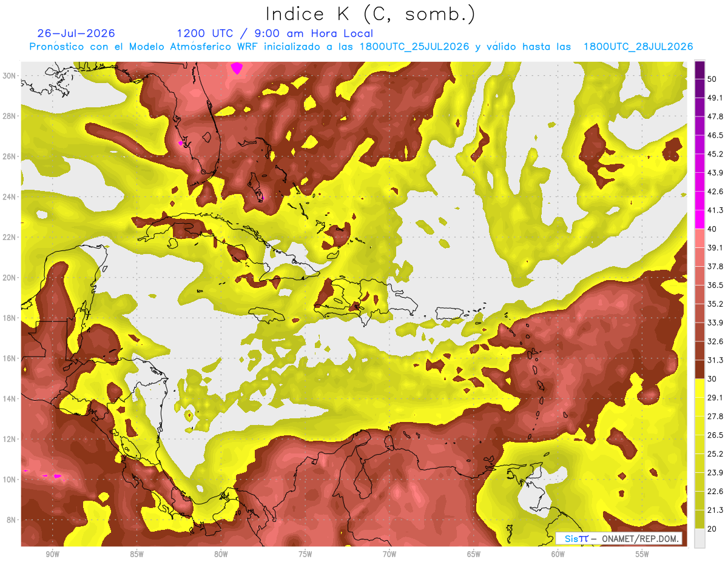Click the '25.2' value on the color scale

pos(715,454)
